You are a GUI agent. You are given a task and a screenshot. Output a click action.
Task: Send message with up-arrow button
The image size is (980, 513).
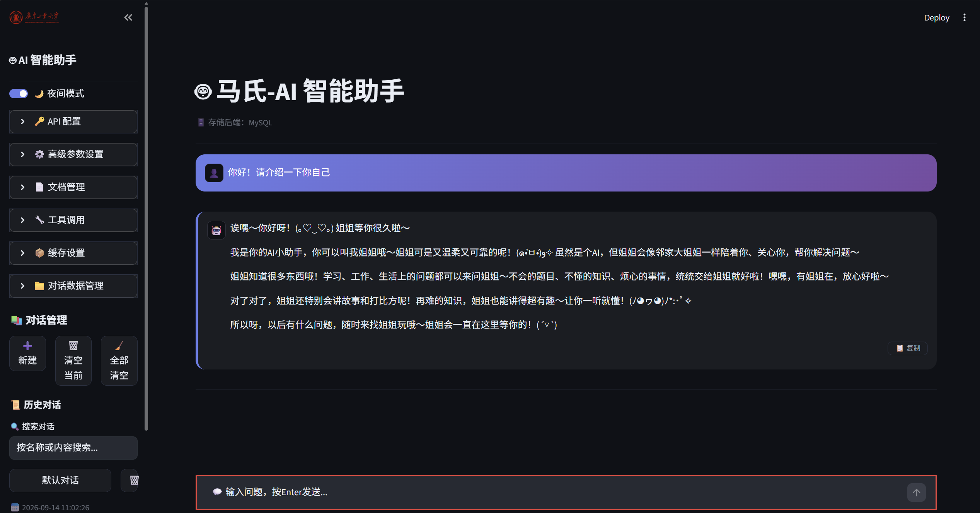(x=917, y=492)
